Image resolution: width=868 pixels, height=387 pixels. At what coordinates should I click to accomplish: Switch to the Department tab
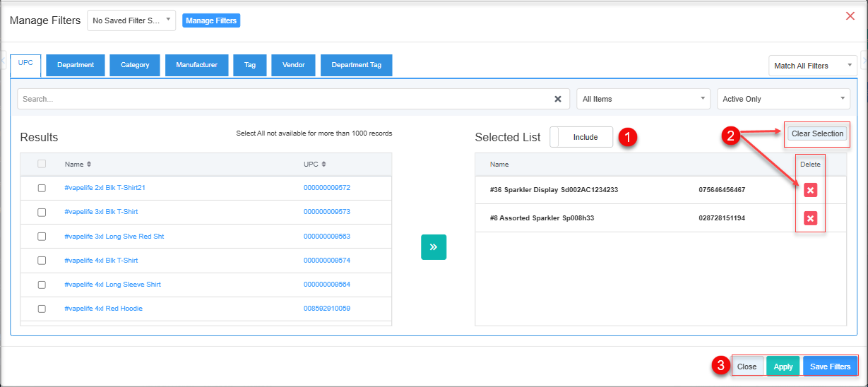click(x=76, y=65)
